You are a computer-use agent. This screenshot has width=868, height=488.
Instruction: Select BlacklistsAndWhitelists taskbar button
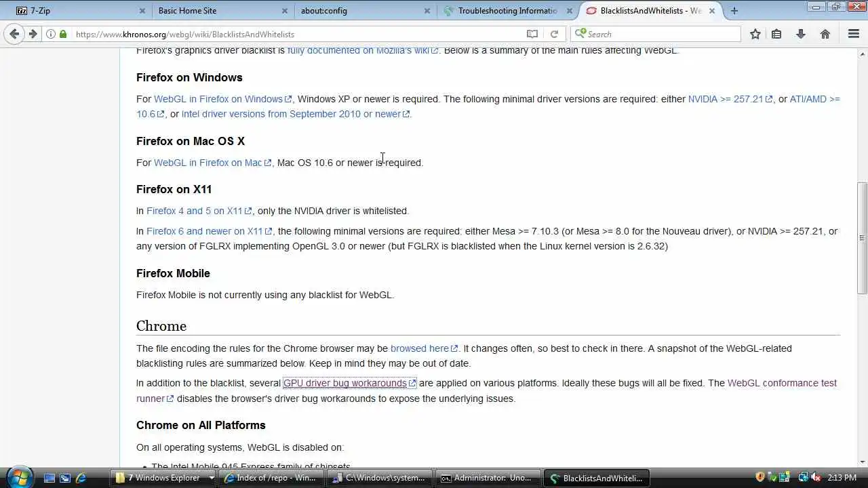[597, 478]
